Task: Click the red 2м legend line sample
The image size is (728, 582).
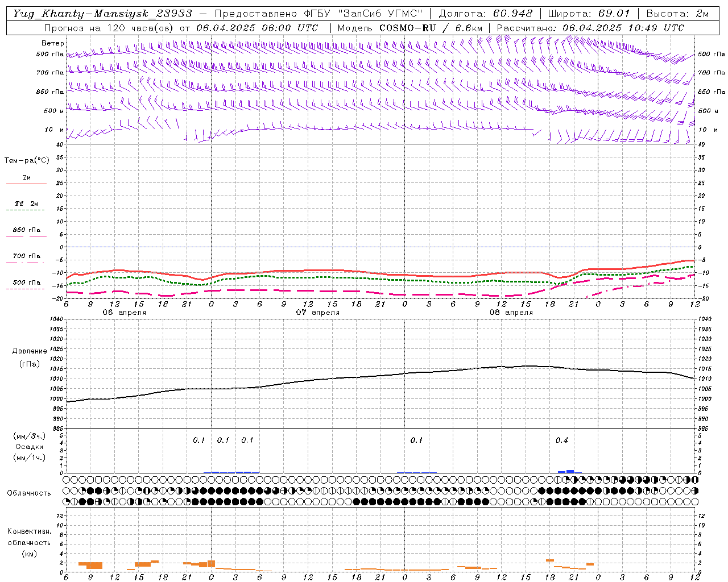Action: pyautogui.click(x=26, y=184)
